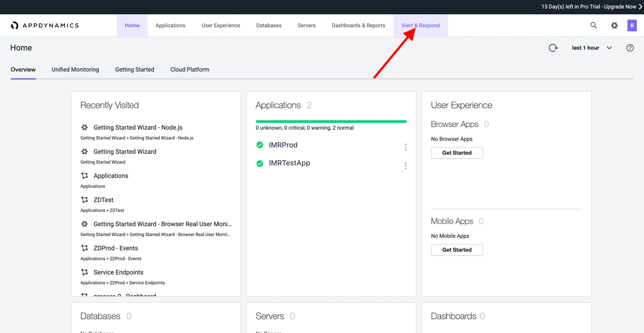Click the Upgrade Now trial banner link
The width and height of the screenshot is (644, 333).
[620, 7]
